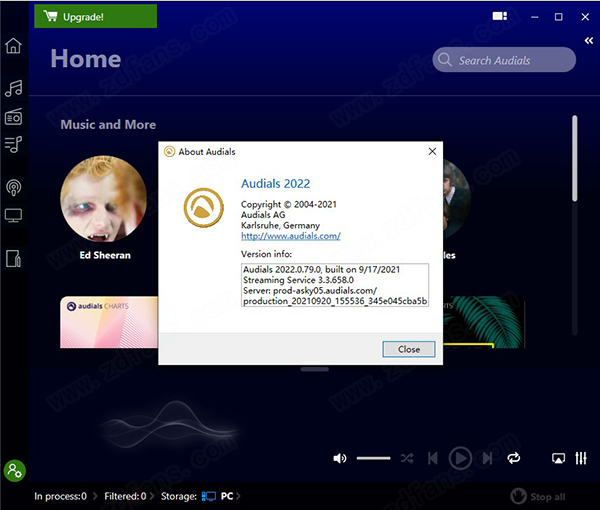Image resolution: width=600 pixels, height=510 pixels.
Task: Open the devices icon in sidebar
Action: click(13, 259)
